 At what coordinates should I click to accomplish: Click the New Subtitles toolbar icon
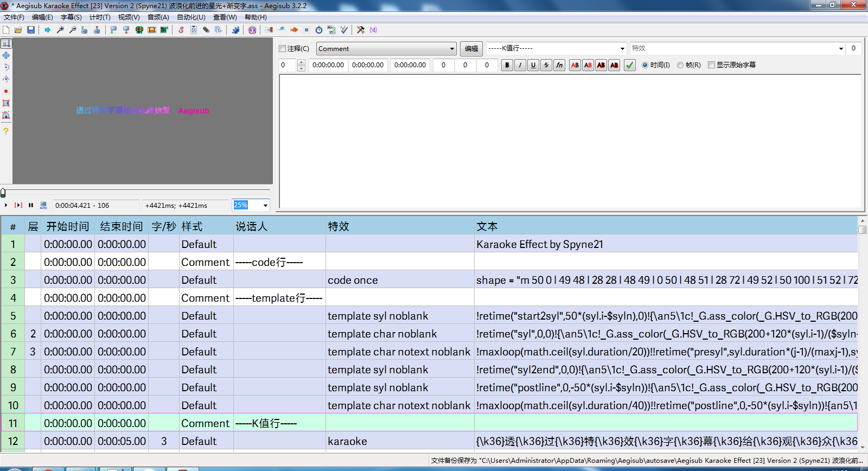6,30
